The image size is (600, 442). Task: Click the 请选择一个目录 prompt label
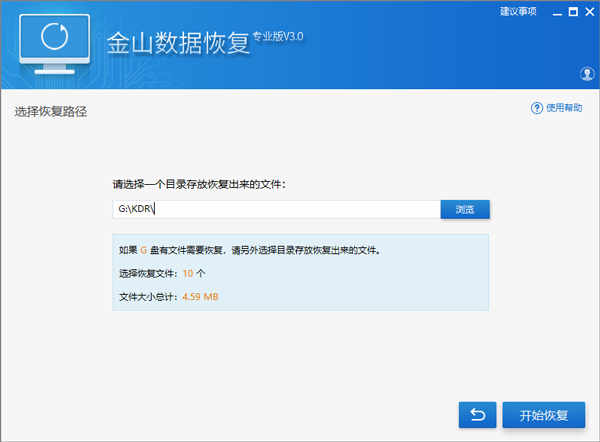pos(199,184)
